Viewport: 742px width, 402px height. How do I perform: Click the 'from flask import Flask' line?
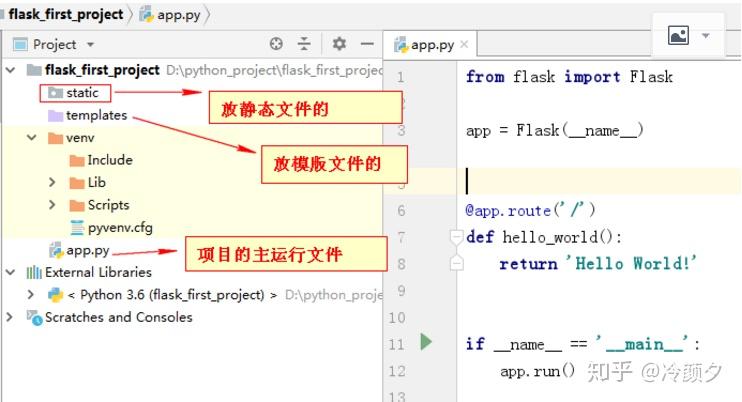[569, 77]
